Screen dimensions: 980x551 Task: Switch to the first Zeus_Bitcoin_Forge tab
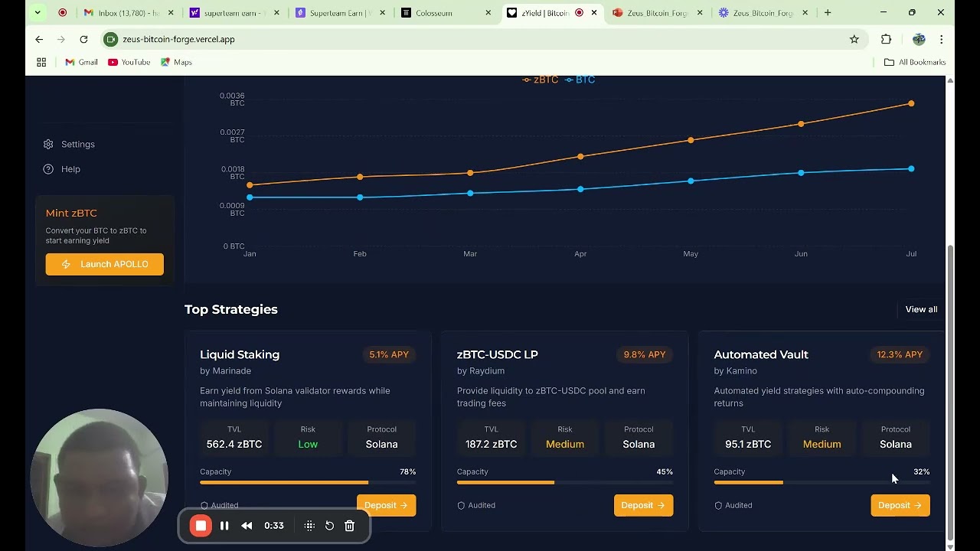pyautogui.click(x=657, y=13)
